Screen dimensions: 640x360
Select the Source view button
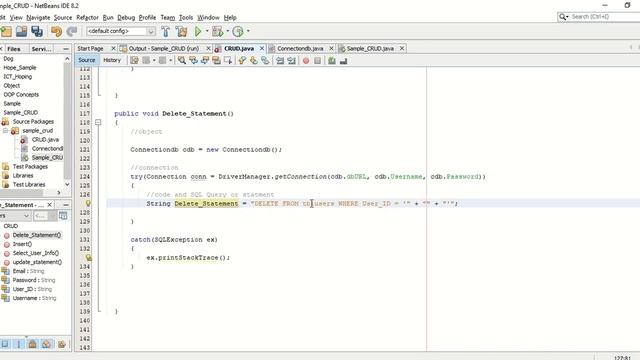tap(87, 60)
